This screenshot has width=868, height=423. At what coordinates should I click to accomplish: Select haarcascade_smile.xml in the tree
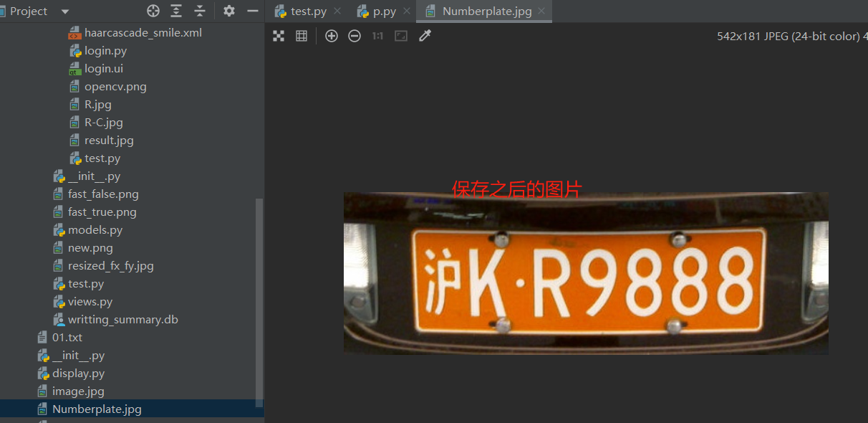pos(143,33)
